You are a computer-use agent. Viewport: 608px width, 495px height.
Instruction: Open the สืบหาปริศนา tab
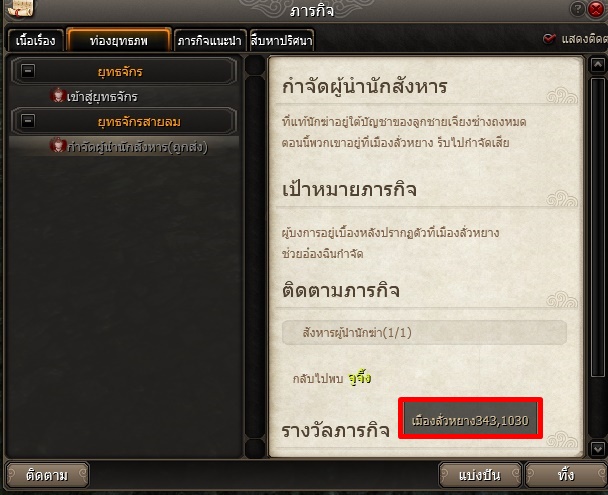(x=282, y=40)
